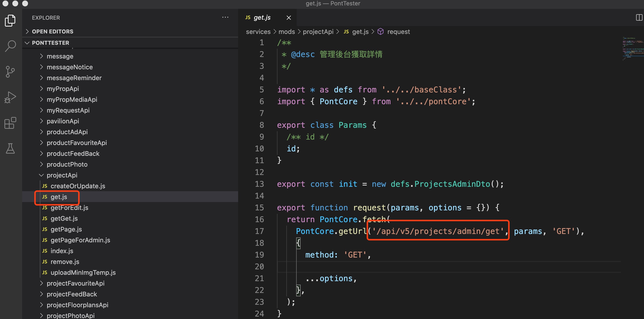
Task: Open the Source Control panel
Action: (x=10, y=72)
